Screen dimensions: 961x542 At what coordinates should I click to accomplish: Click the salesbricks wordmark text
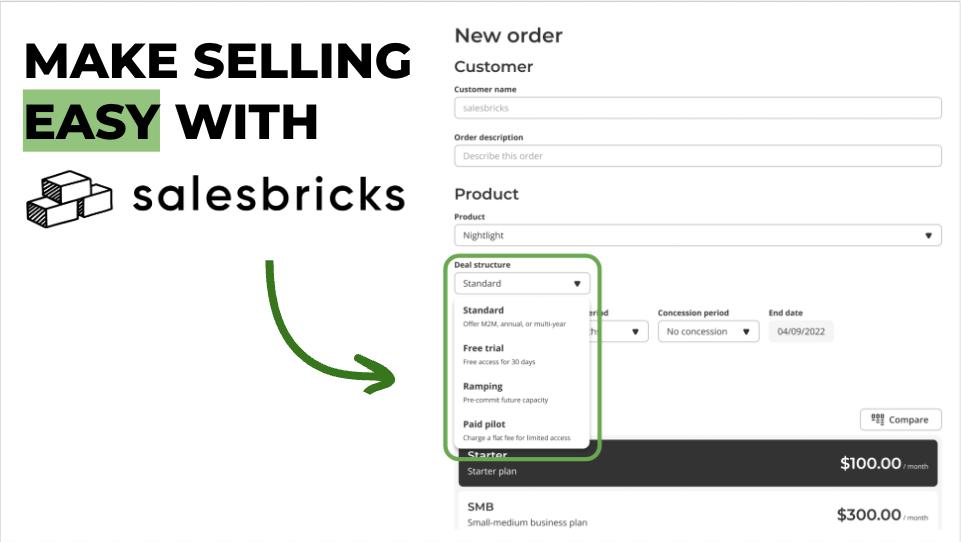click(x=269, y=194)
